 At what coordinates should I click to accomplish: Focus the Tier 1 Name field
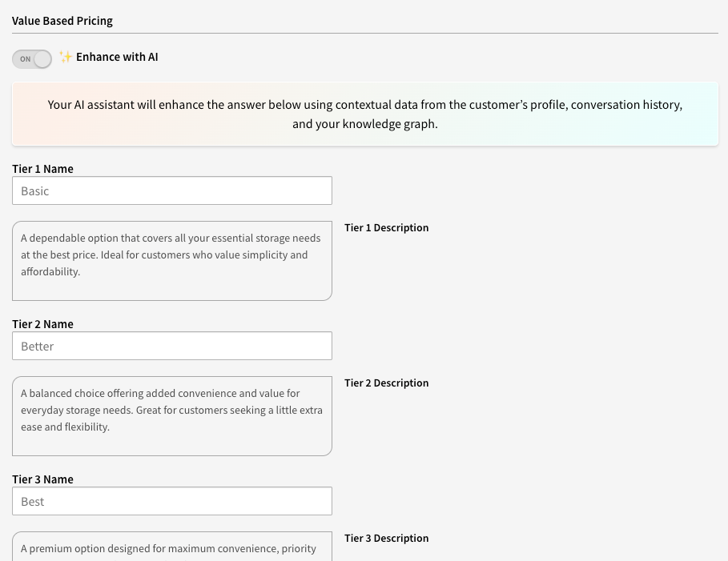(x=172, y=190)
